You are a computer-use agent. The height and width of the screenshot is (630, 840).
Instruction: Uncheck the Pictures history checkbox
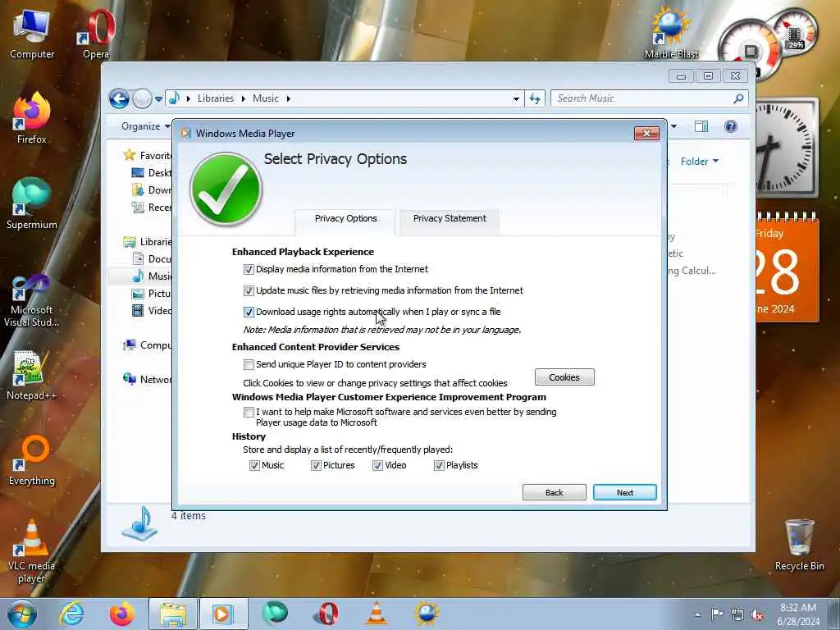pos(316,466)
